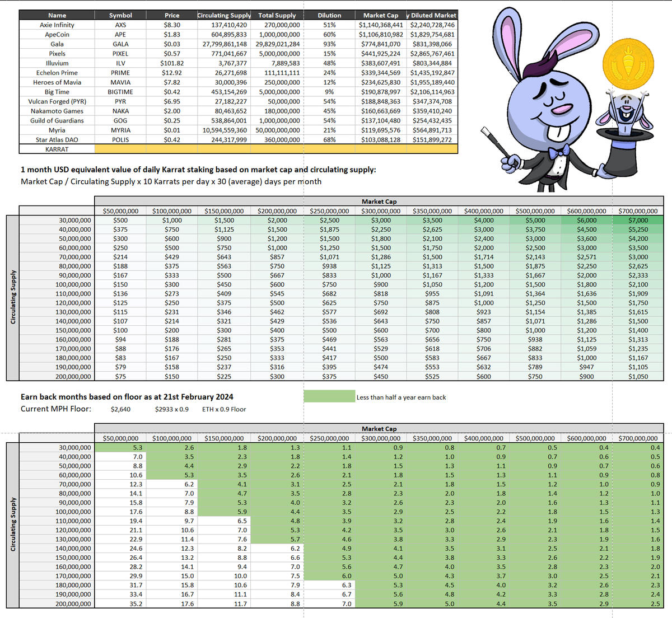Select the KARRAT name cell

(x=57, y=149)
